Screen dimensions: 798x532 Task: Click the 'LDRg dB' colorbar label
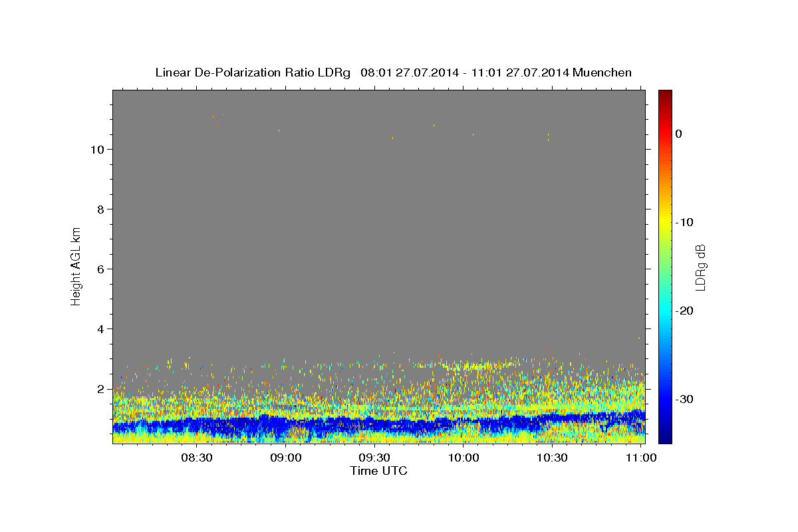(x=700, y=267)
